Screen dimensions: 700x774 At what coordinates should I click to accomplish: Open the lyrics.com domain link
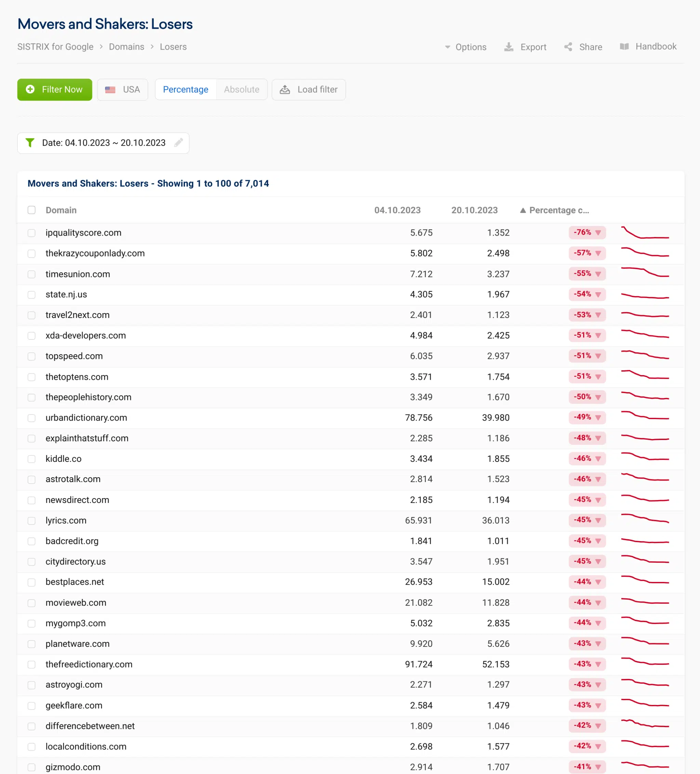pos(66,520)
